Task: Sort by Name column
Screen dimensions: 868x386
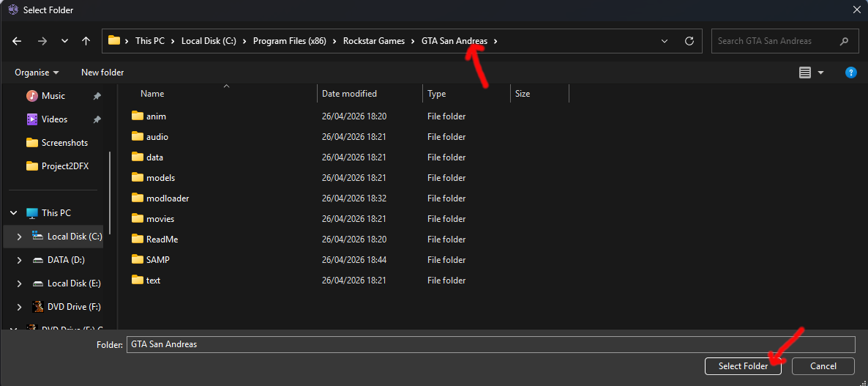Action: click(152, 94)
